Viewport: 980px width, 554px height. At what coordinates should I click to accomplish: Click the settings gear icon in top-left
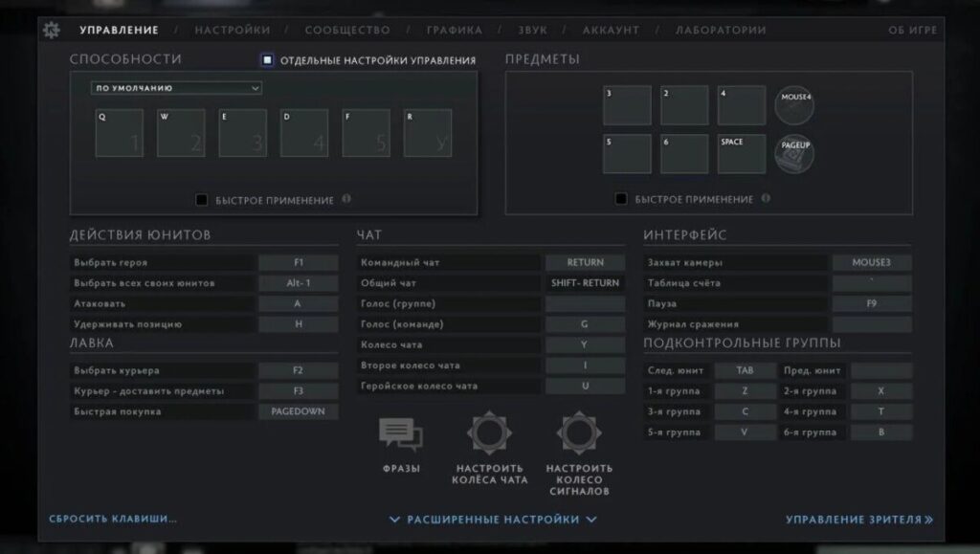pos(52,30)
